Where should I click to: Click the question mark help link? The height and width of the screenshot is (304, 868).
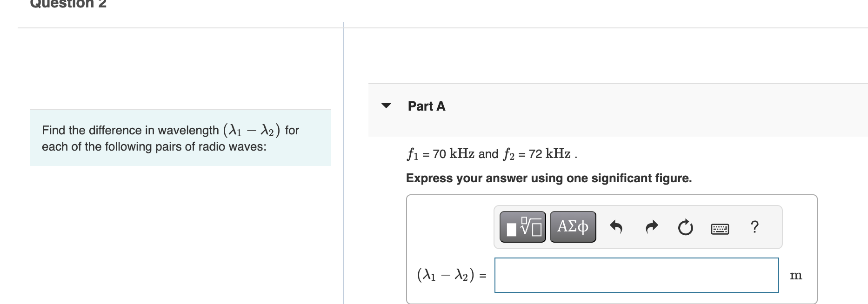(x=754, y=226)
